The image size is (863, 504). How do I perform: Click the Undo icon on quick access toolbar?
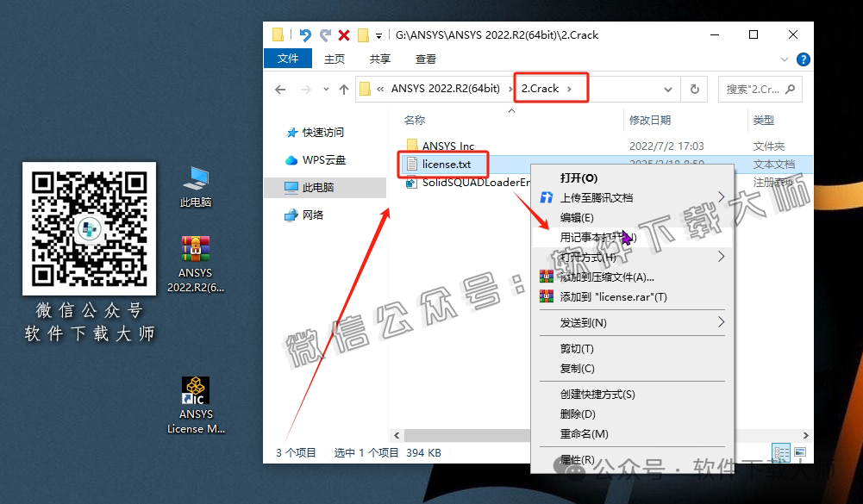tap(305, 33)
